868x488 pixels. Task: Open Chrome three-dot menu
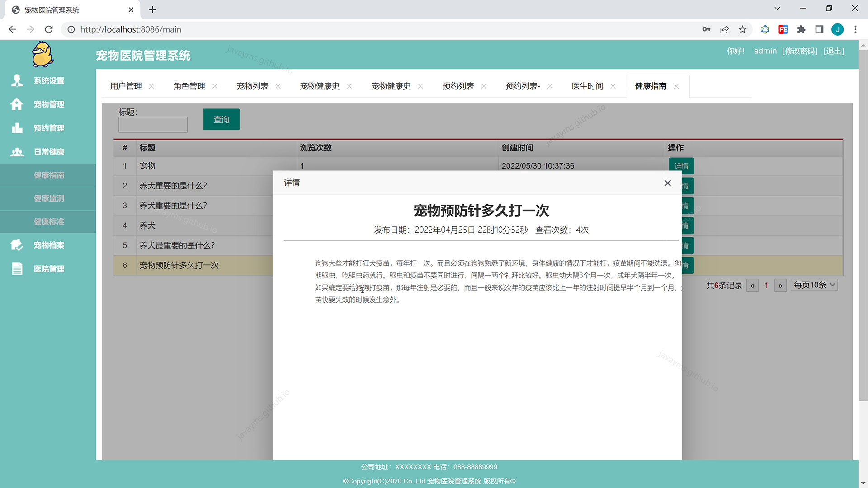click(855, 29)
